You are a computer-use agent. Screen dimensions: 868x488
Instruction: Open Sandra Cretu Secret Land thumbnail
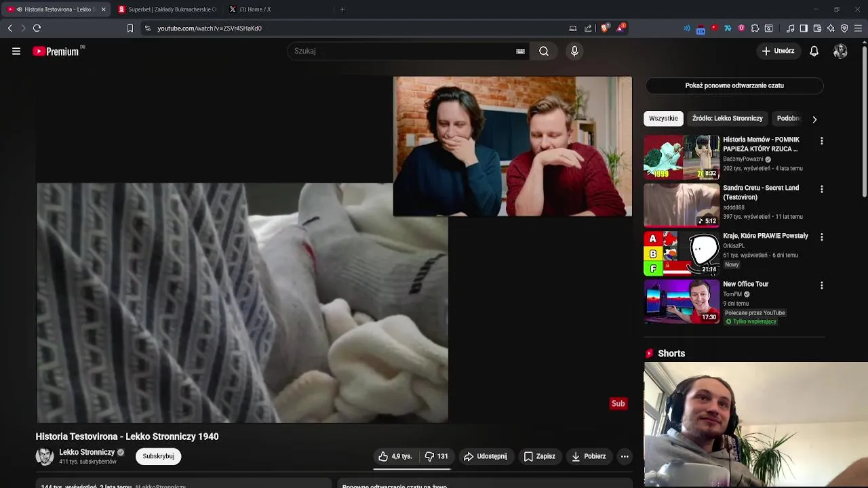[x=682, y=205]
